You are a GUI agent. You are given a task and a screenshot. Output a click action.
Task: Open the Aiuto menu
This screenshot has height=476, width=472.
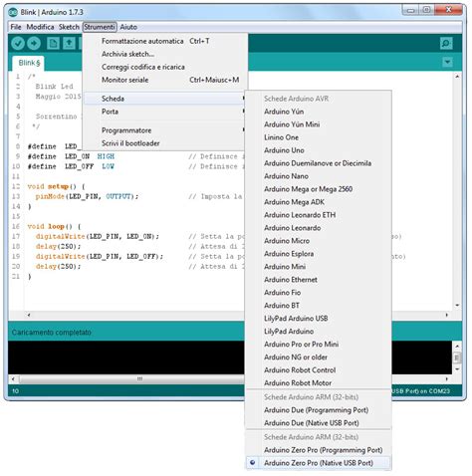point(128,27)
